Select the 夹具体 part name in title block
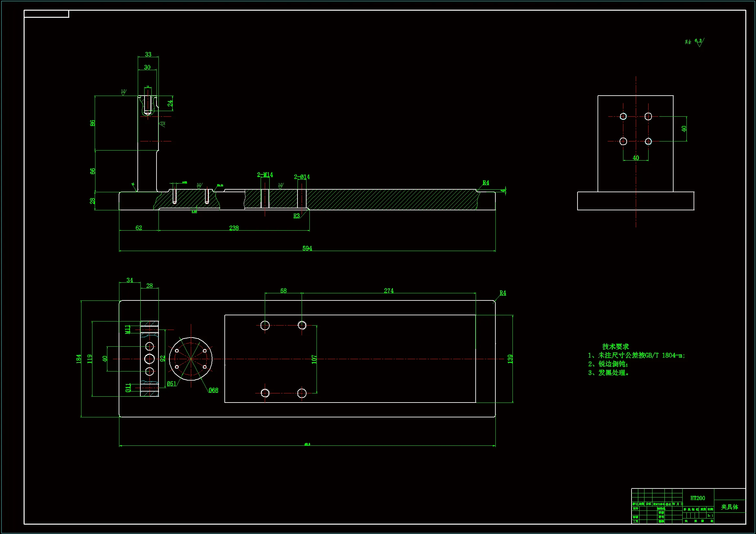The image size is (756, 534). coord(729,507)
